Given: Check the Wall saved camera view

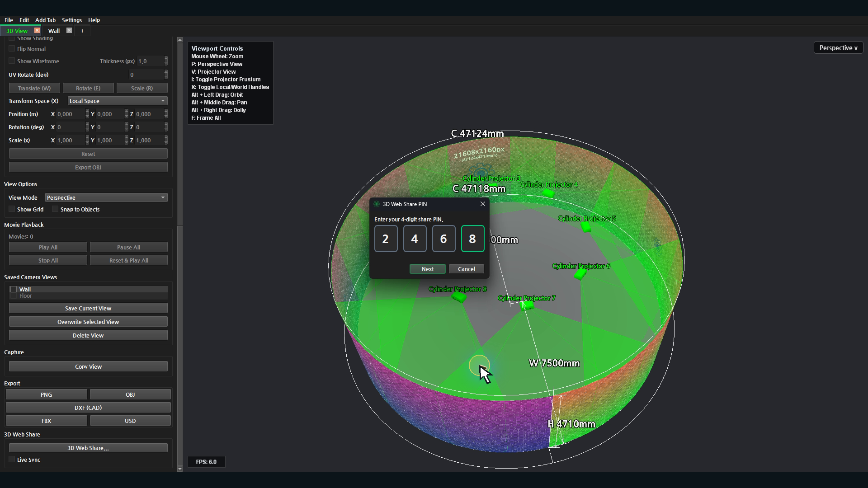Looking at the screenshot, I should pyautogui.click(x=14, y=289).
